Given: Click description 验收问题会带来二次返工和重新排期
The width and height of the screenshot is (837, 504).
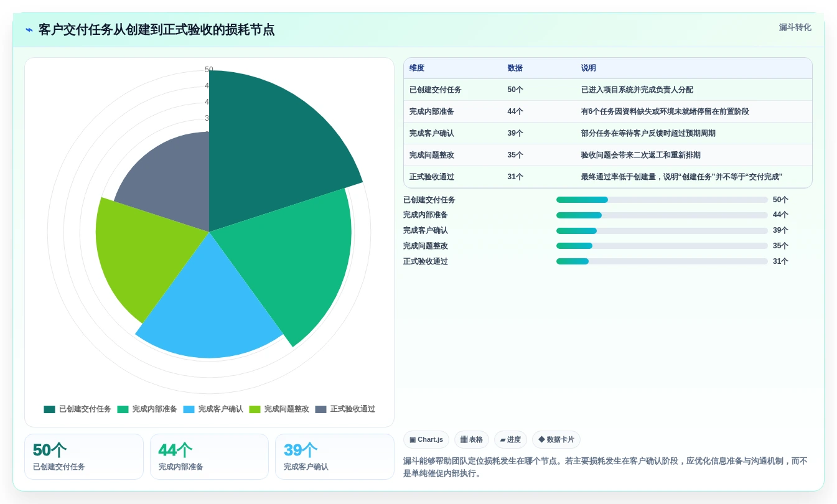Looking at the screenshot, I should (x=641, y=155).
